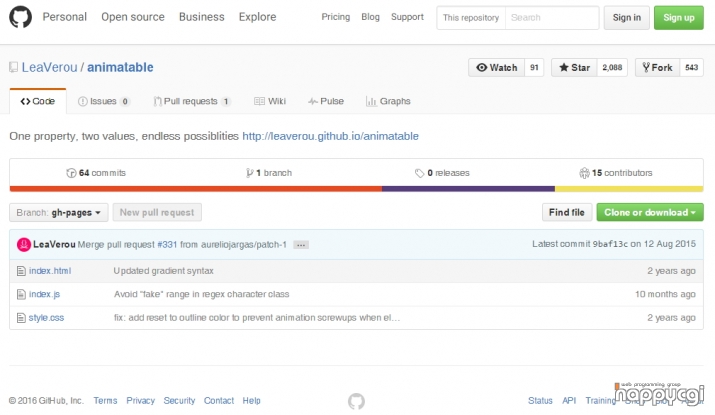Open pull request #331 link
Viewport: 715px width, 415px height.
coord(167,244)
